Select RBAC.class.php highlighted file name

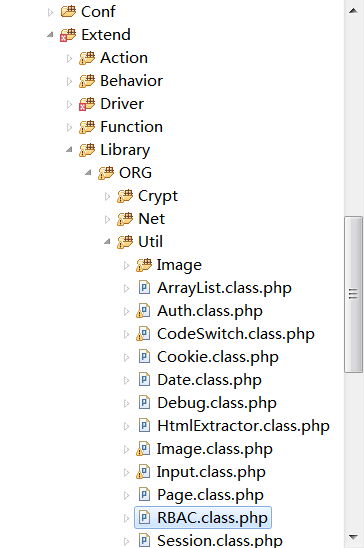pos(212,518)
